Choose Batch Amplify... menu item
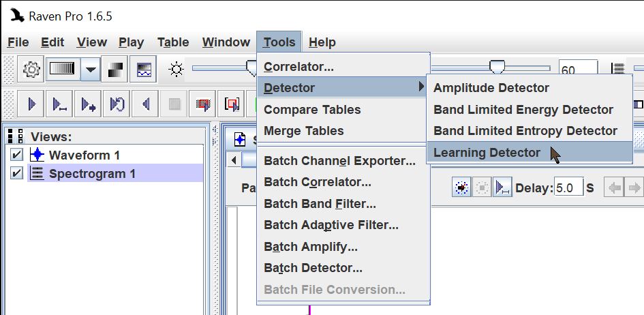Screen dimensions: 644x315 click(343, 246)
